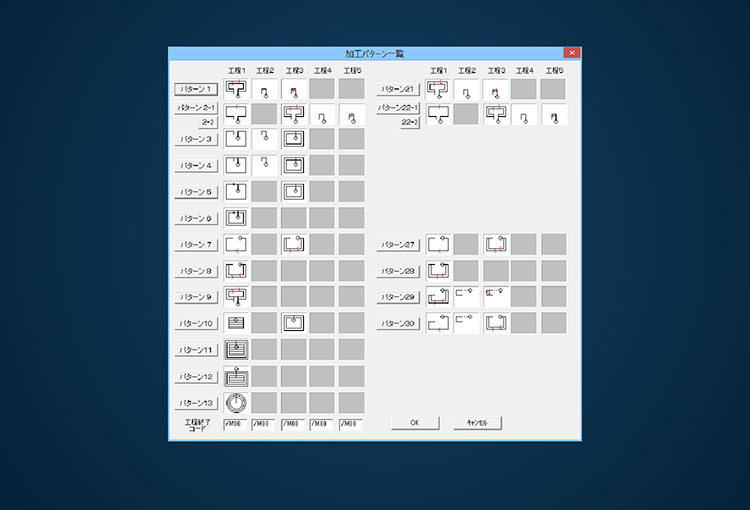Choose the パターン 4 button

196,166
